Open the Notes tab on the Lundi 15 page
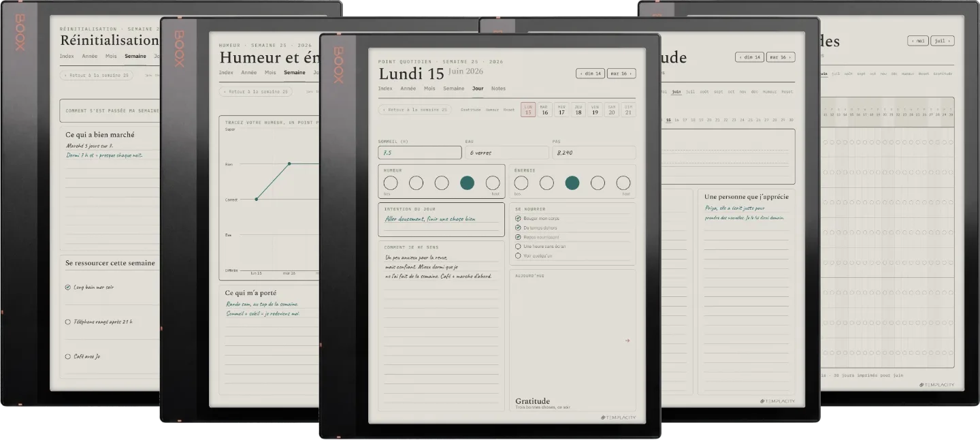Image resolution: width=980 pixels, height=440 pixels. [x=498, y=89]
